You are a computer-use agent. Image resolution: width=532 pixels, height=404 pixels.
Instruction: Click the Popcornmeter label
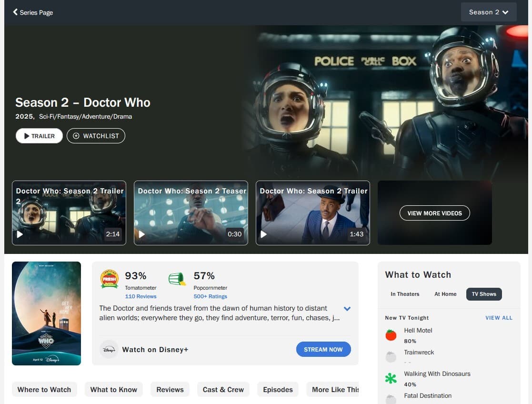point(211,288)
